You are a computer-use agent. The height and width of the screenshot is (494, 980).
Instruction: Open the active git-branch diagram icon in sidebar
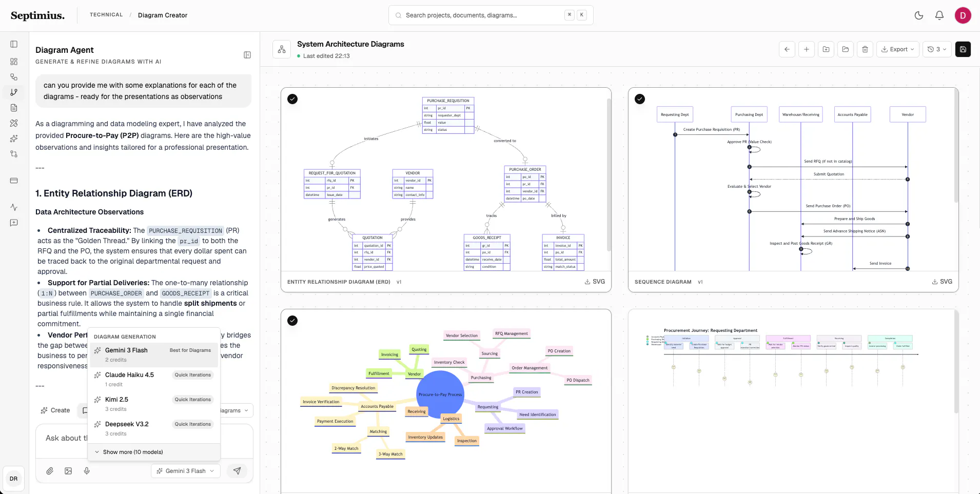coord(14,92)
